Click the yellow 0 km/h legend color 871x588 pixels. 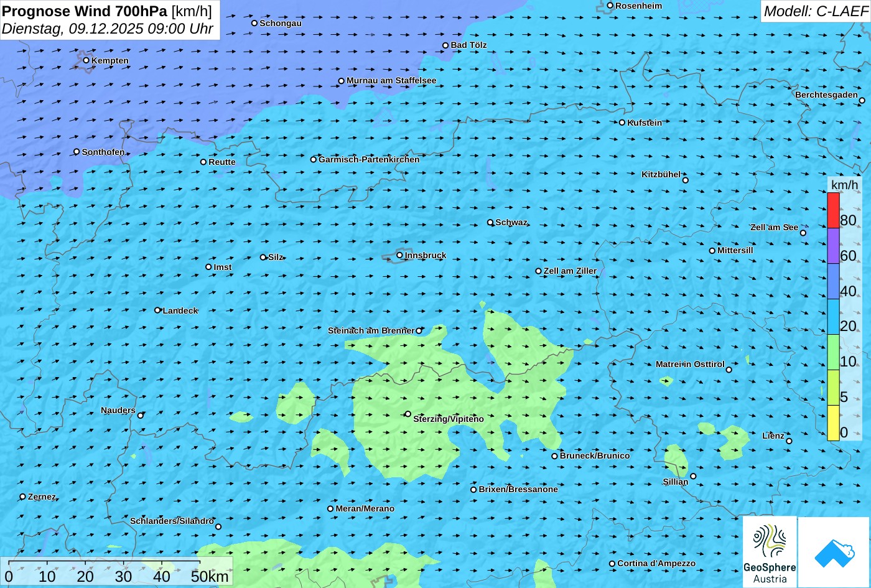[x=833, y=423]
